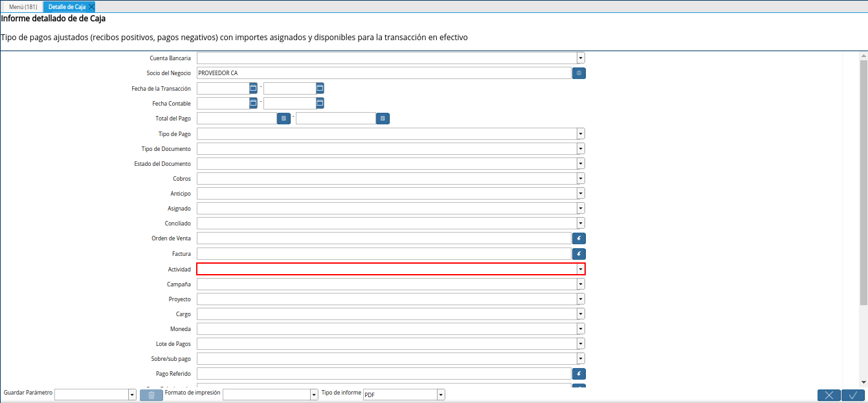Click the editor icon next to Factura
Screen dimensions: 868x403
click(578, 253)
